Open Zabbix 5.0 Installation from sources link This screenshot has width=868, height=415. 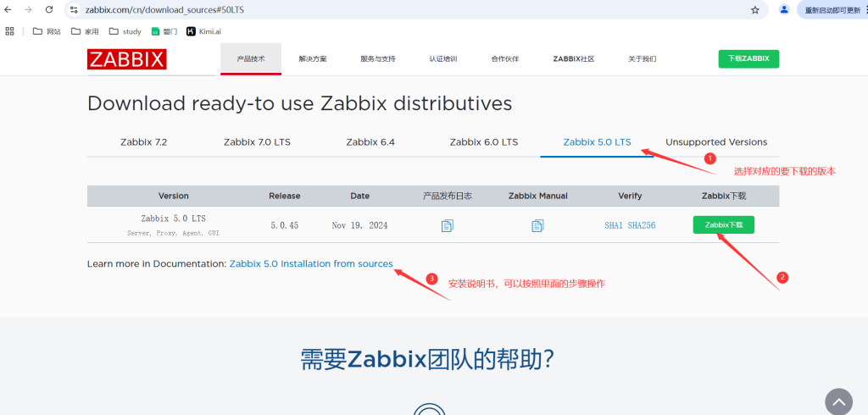coord(311,264)
